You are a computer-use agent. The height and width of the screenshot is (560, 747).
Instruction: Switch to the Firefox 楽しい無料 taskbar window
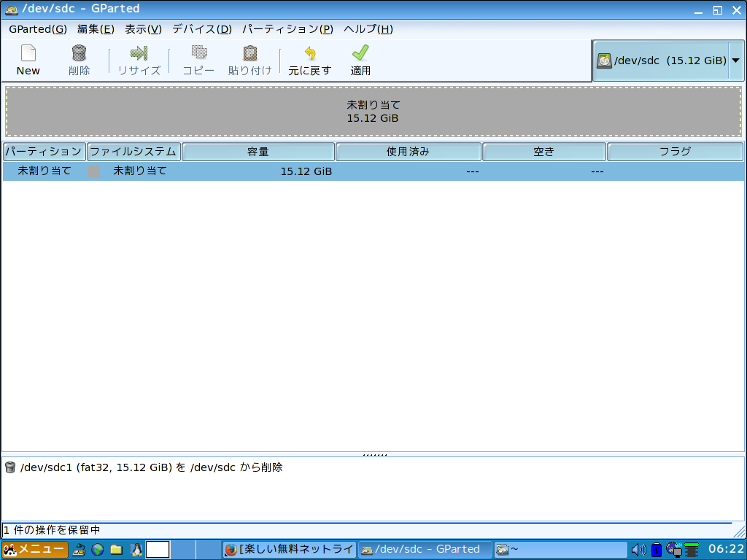tap(290, 550)
